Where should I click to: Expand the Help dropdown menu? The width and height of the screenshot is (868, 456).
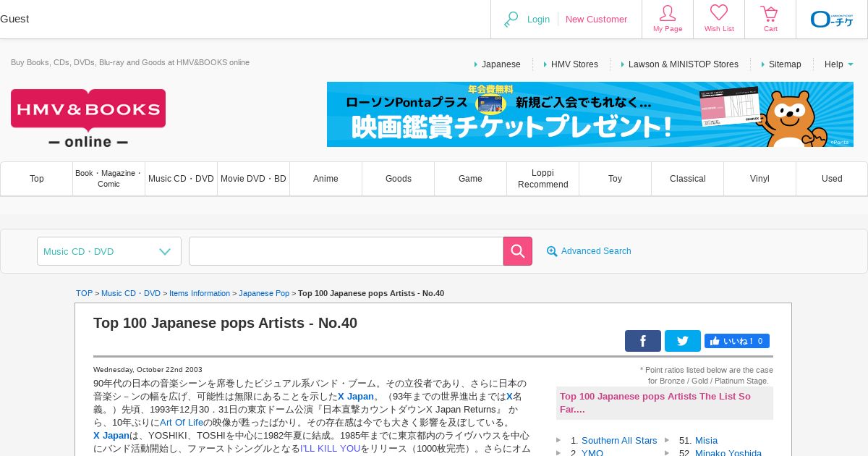point(839,64)
